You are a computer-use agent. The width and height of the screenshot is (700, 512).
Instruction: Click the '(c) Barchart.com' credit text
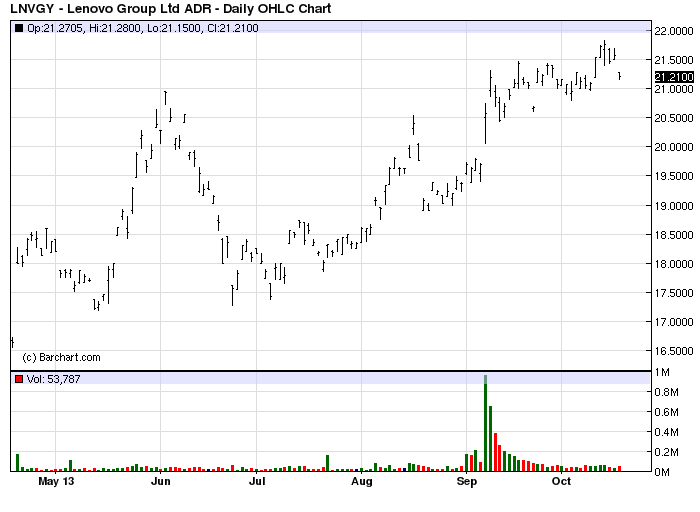[x=61, y=358]
